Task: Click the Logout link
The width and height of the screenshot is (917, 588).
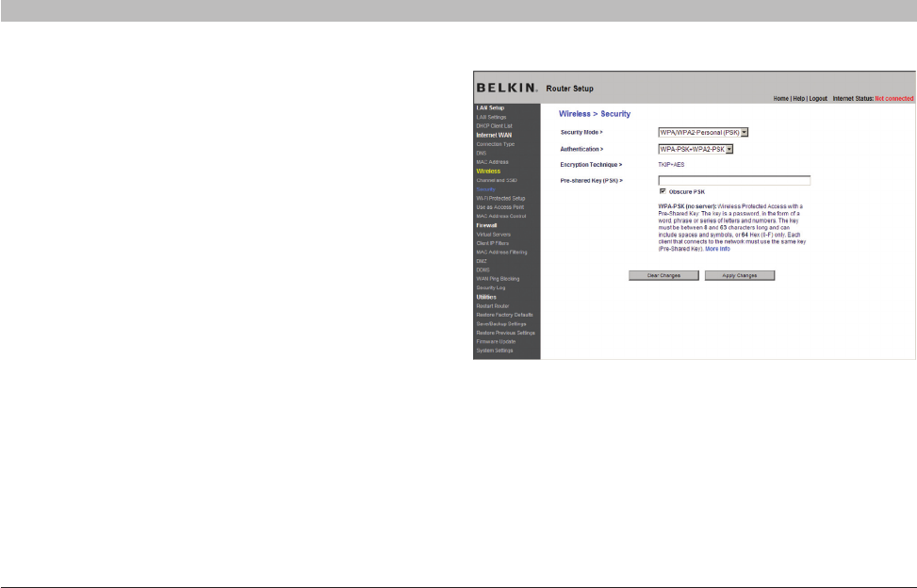Action: (818, 99)
